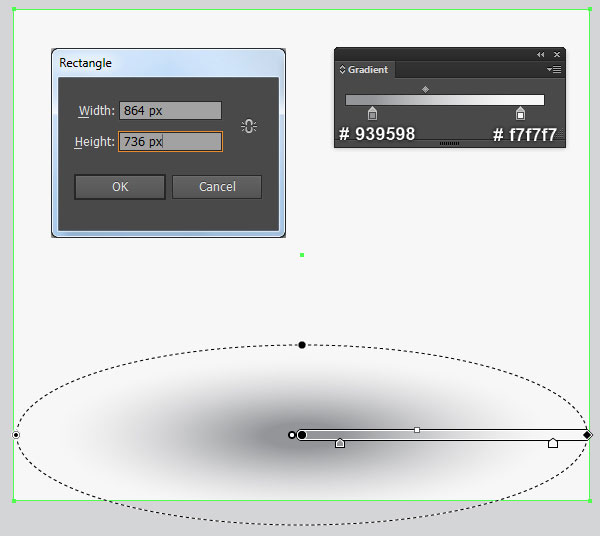This screenshot has width=600, height=536.
Task: Click the black diamond end of gradient annotator
Action: 587,435
